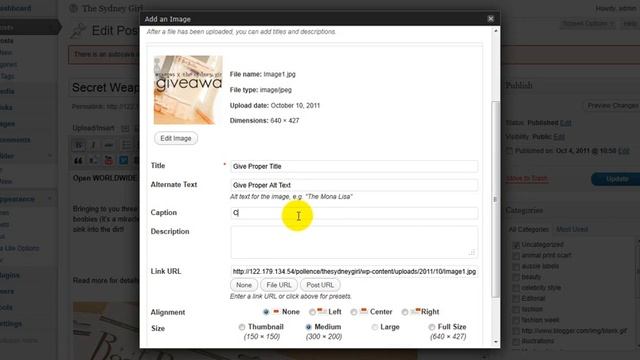
Task: Toggle the celebrity style category checkbox
Action: click(516, 288)
